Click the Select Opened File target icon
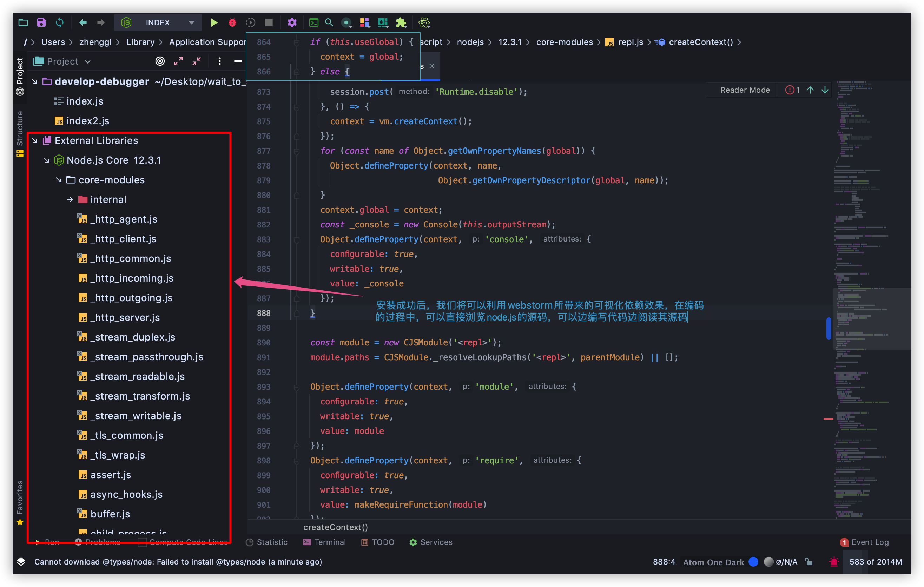 click(x=160, y=61)
